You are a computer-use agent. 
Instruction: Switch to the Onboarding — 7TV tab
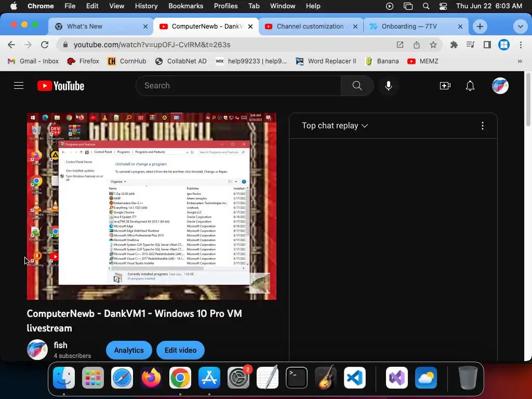(x=416, y=26)
